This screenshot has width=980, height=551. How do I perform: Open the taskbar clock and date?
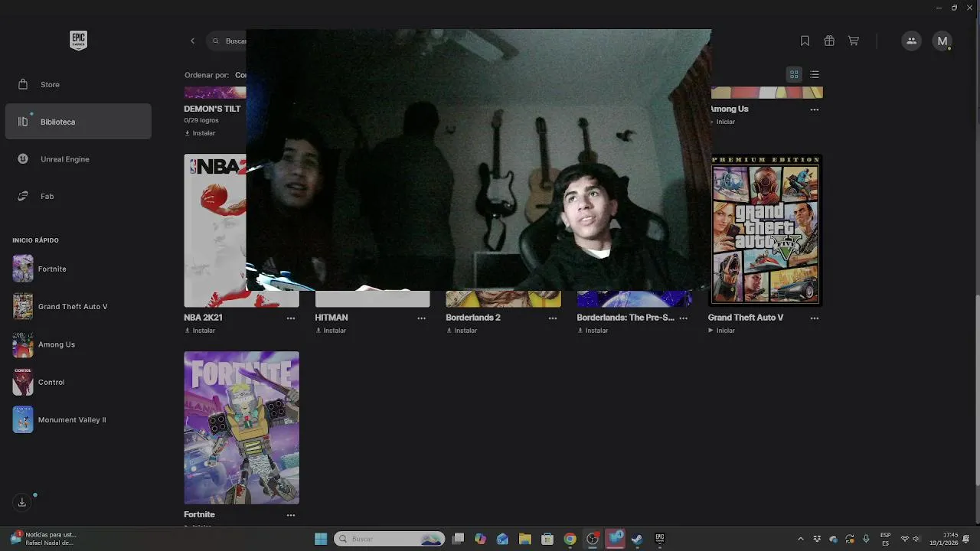click(x=943, y=539)
